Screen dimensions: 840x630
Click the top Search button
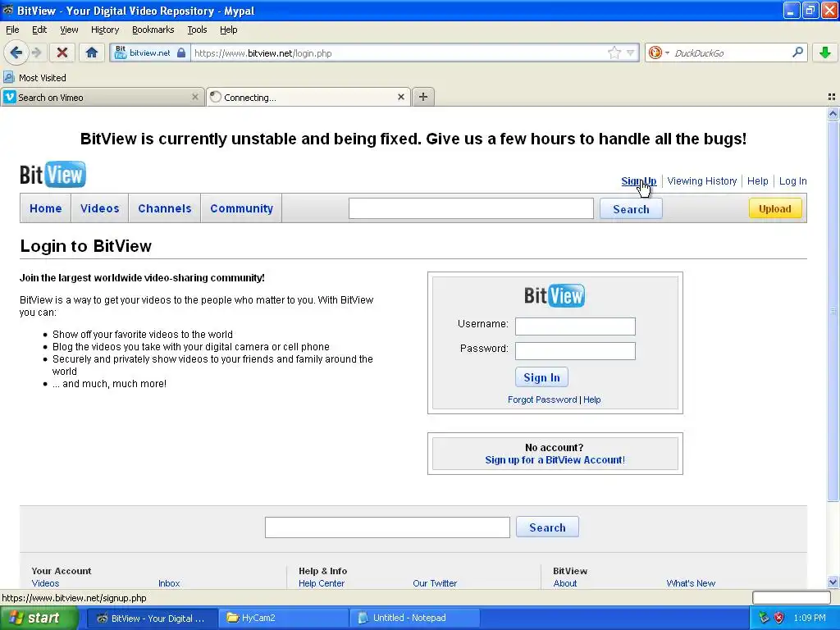(x=631, y=209)
